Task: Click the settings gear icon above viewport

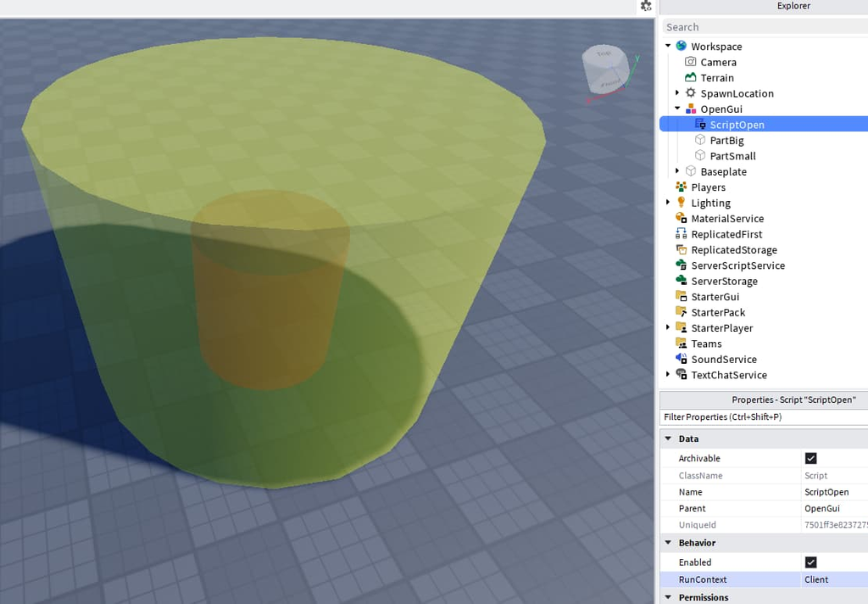Action: pyautogui.click(x=646, y=6)
